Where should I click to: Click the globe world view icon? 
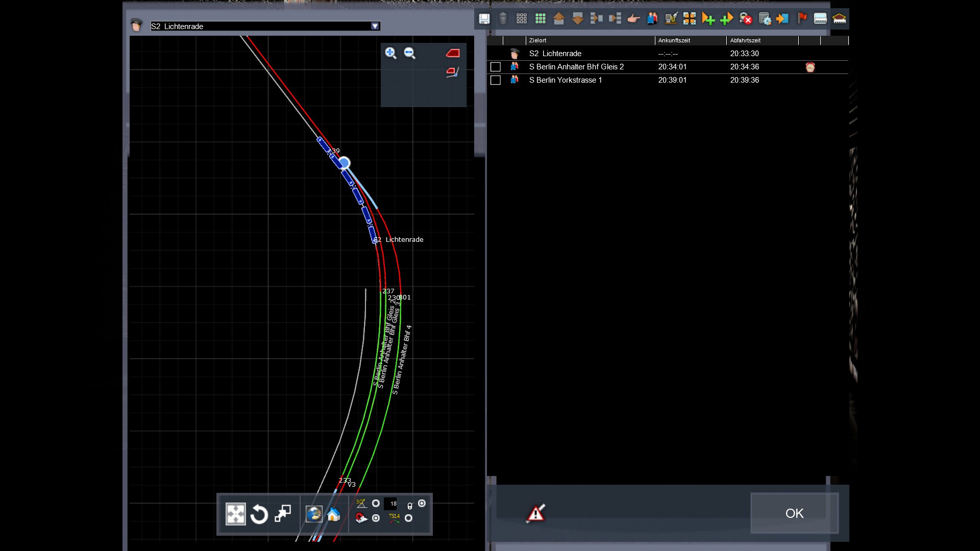pyautogui.click(x=314, y=514)
